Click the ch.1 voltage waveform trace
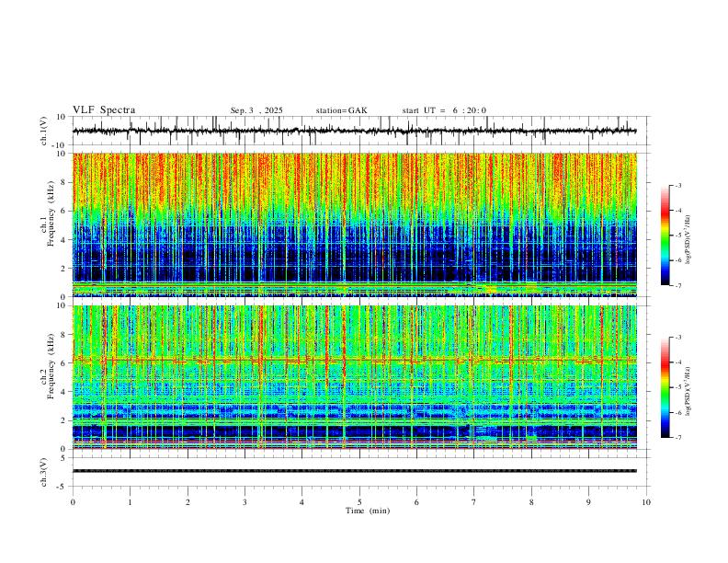This screenshot has width=728, height=563. pyautogui.click(x=354, y=131)
